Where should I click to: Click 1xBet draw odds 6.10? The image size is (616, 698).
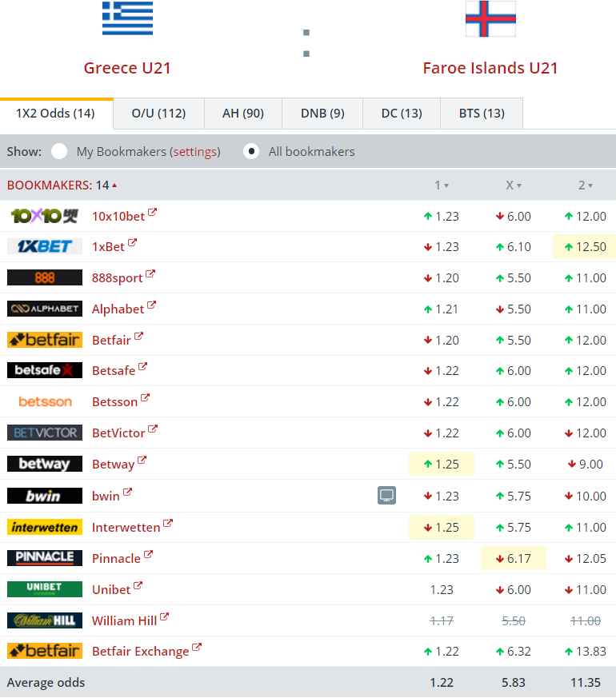[x=514, y=247]
